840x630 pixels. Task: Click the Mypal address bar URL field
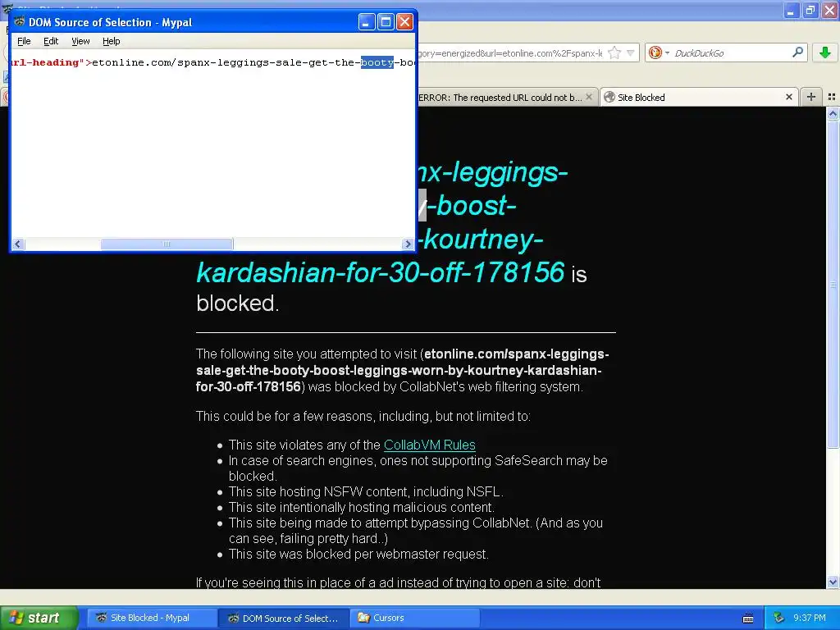509,53
